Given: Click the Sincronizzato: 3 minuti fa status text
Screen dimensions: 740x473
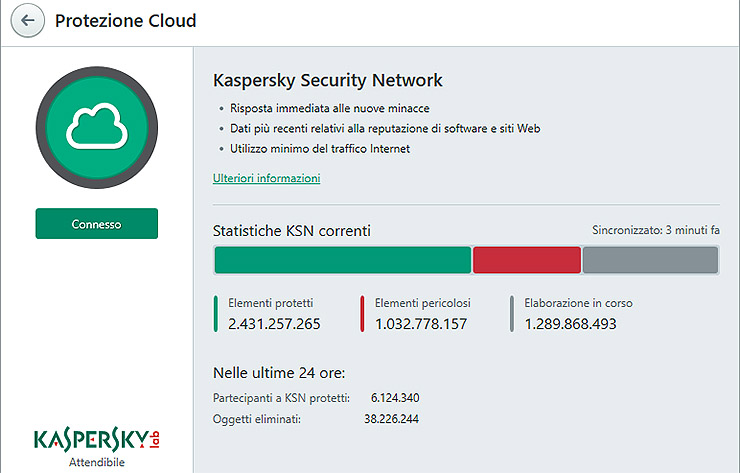Looking at the screenshot, I should tap(655, 231).
